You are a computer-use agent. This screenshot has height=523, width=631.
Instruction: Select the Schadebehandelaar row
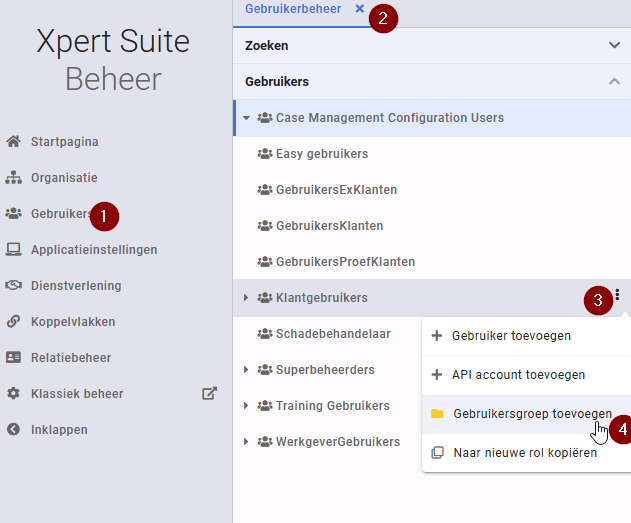coord(333,334)
